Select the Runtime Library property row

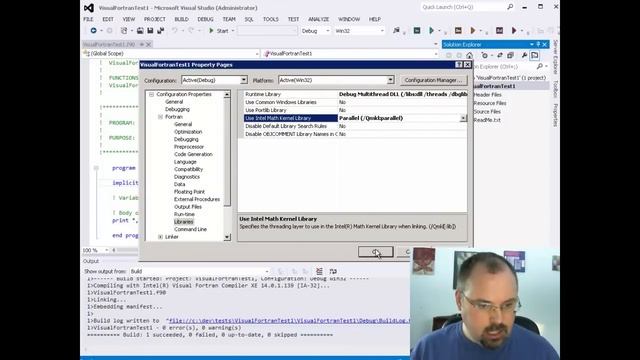point(355,94)
